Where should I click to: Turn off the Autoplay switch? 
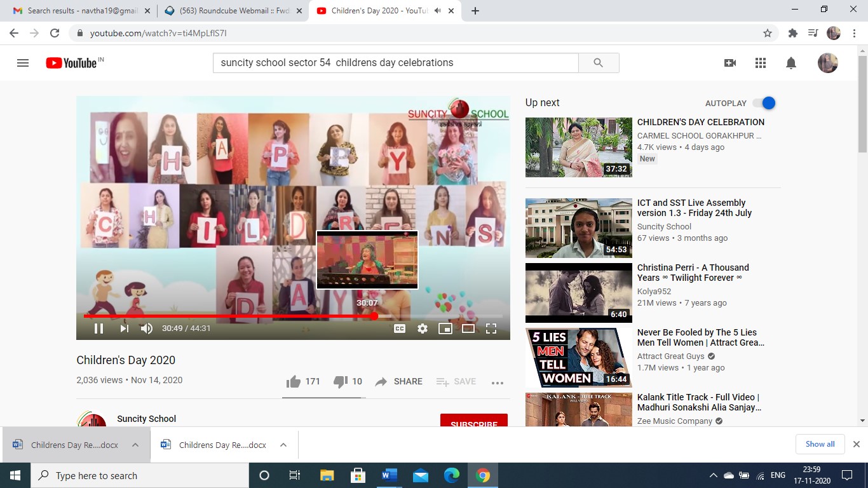[764, 103]
